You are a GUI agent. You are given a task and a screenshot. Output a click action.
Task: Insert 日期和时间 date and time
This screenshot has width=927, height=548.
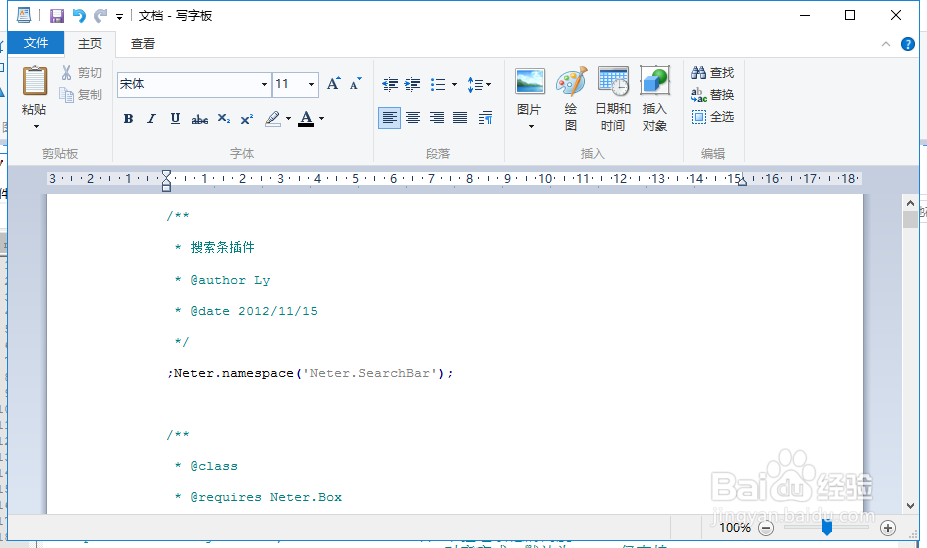[x=612, y=98]
